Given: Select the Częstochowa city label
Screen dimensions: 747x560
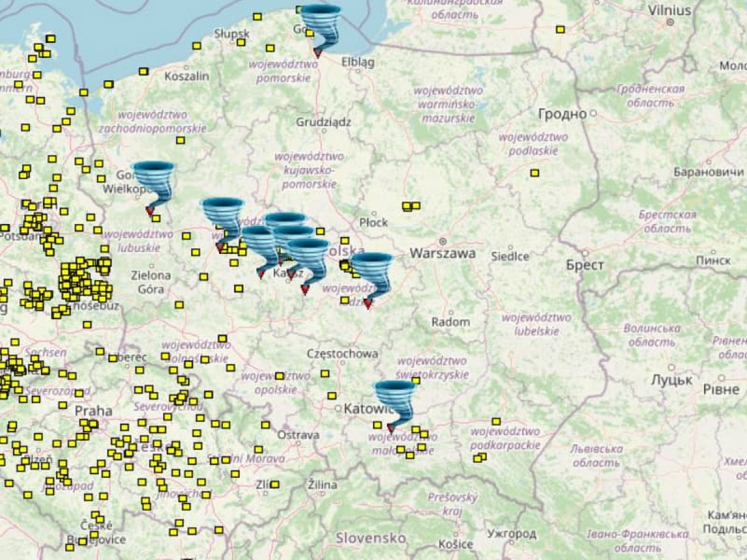Looking at the screenshot, I should 342,353.
